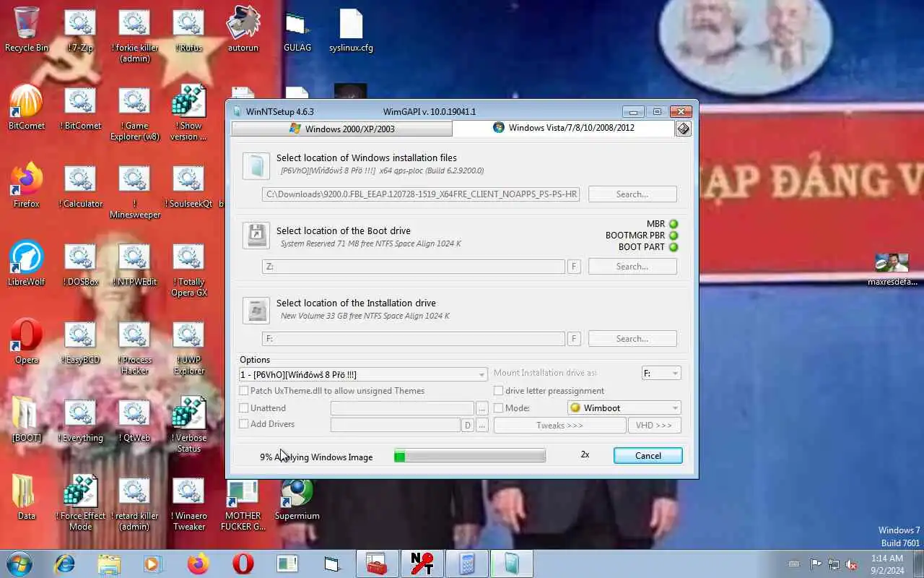Select the [BOOT] folder on desktop

[27, 420]
